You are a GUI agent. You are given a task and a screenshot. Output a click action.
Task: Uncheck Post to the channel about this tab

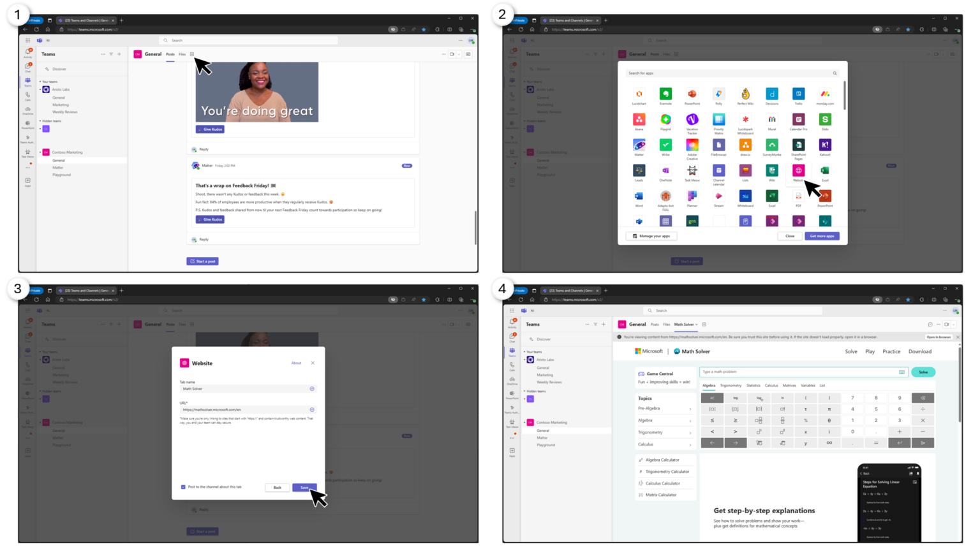[x=183, y=487]
